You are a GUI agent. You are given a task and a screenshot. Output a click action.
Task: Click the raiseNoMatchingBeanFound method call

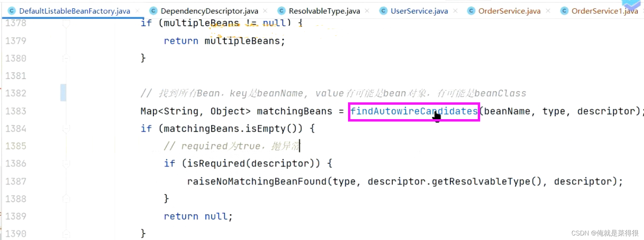pos(256,181)
